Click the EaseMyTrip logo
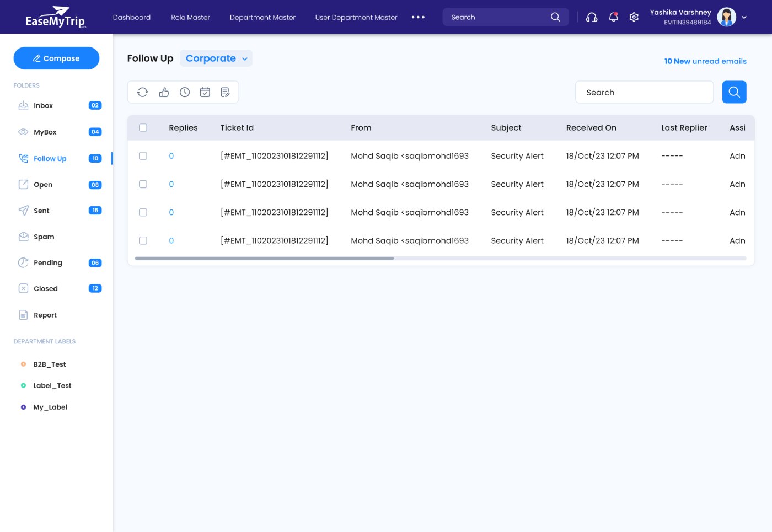Viewport: 772px width, 532px height. tap(56, 17)
